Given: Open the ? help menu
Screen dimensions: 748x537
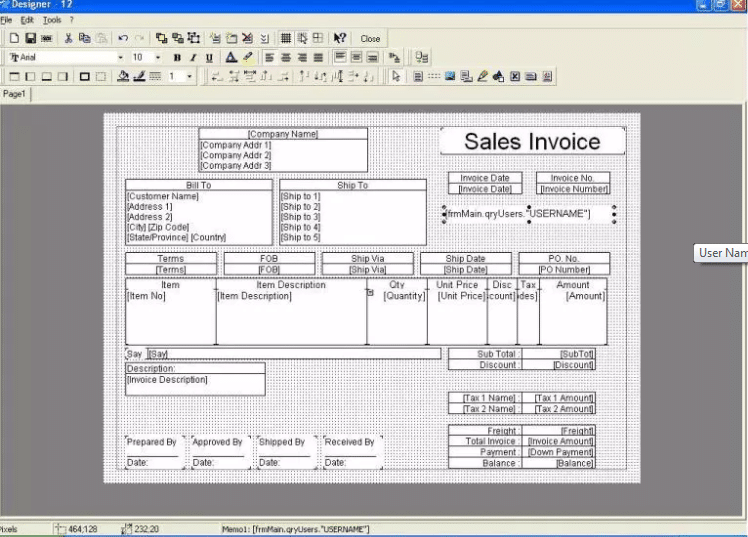Looking at the screenshot, I should tap(72, 20).
